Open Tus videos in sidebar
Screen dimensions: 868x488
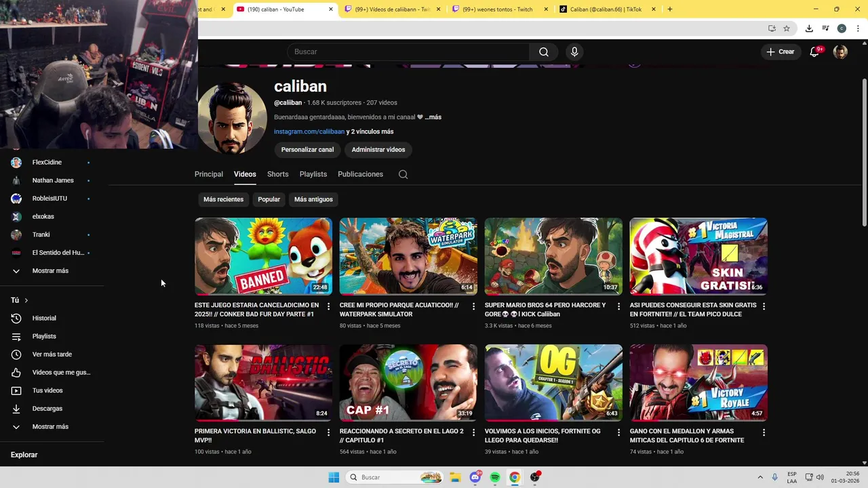52,390
